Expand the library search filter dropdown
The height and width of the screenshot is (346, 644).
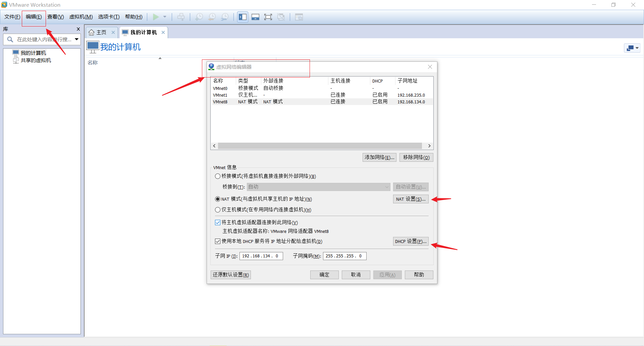click(x=76, y=39)
